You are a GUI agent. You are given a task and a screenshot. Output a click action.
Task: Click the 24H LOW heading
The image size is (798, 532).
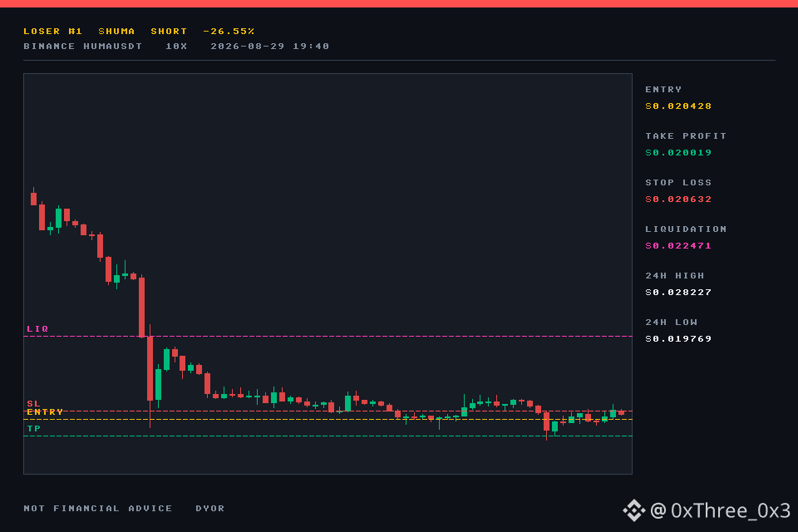(672, 323)
